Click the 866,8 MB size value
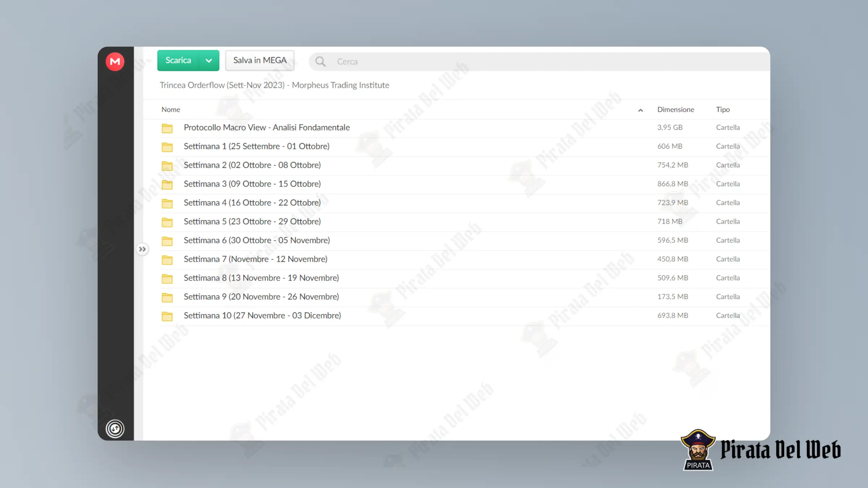Viewport: 868px width, 488px height. 673,184
